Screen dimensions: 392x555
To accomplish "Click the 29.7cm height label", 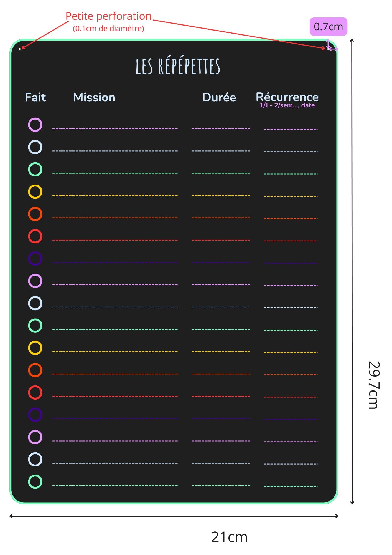I will click(374, 385).
